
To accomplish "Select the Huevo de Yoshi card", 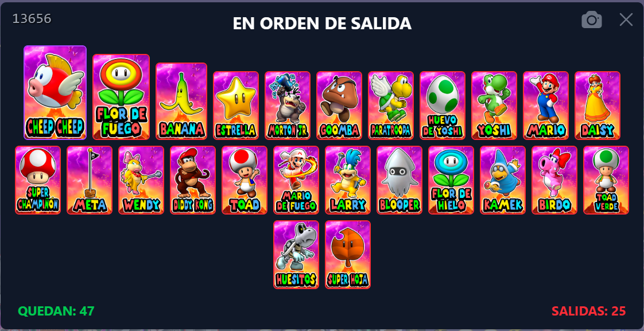I will tap(443, 106).
